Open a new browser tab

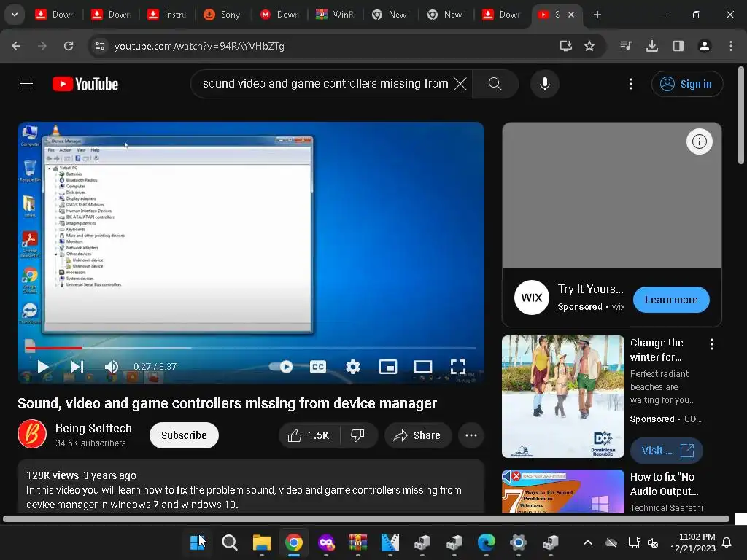(597, 15)
